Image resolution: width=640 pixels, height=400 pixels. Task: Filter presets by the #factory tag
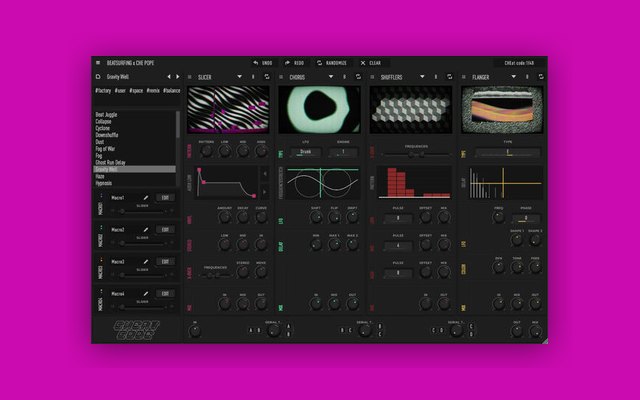103,91
